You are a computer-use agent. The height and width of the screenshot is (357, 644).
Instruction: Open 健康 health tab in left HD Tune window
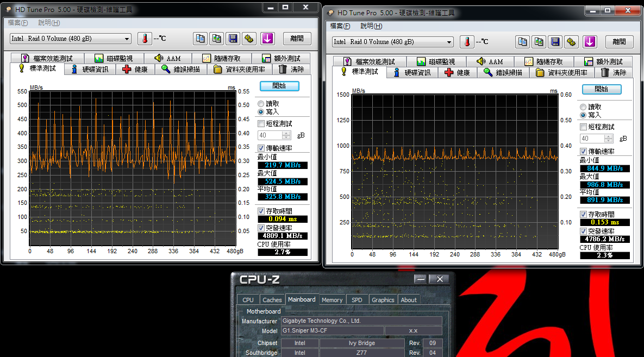[135, 70]
